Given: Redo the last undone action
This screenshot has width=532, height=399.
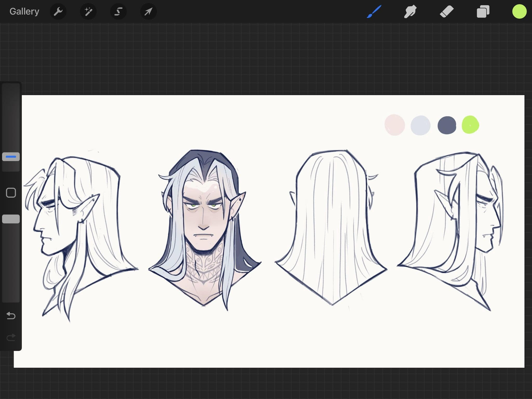Looking at the screenshot, I should tap(11, 337).
